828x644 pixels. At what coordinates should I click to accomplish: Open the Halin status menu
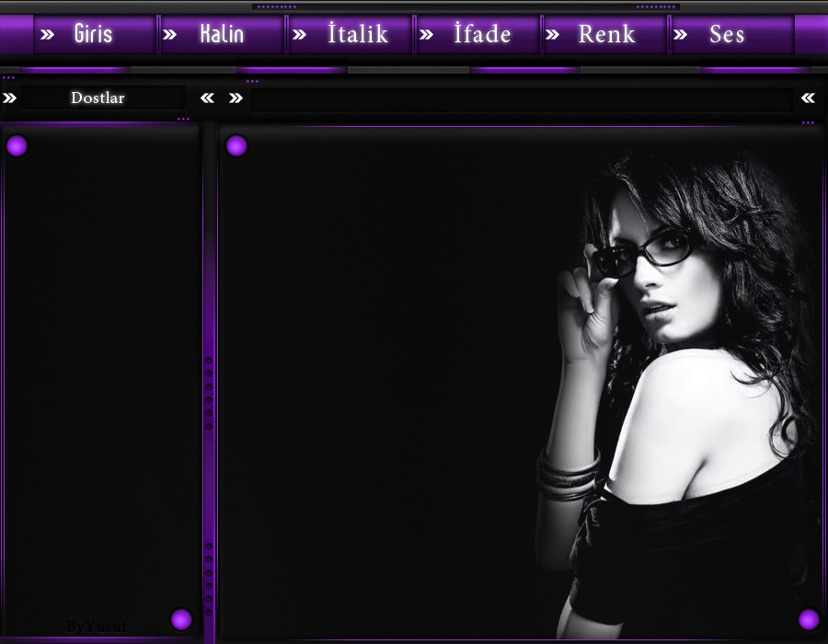tap(222, 35)
